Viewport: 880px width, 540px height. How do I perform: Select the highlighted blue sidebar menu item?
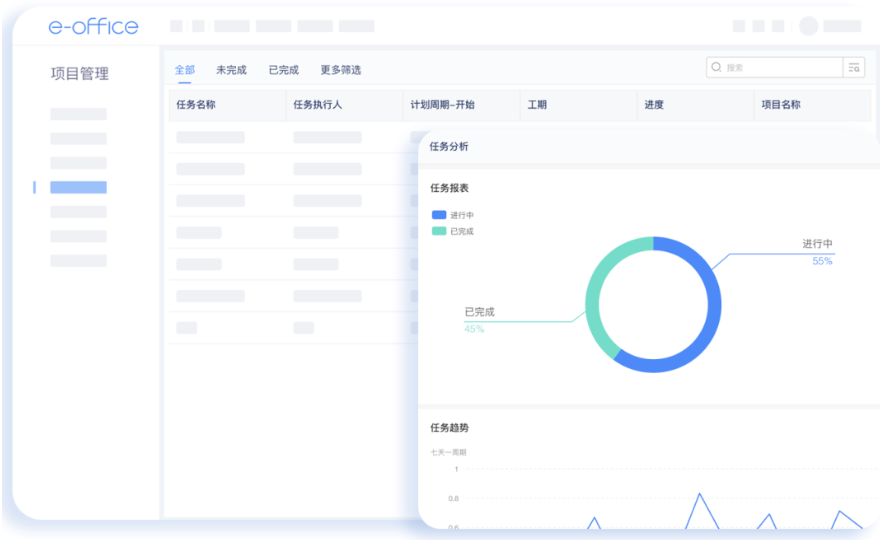(78, 187)
